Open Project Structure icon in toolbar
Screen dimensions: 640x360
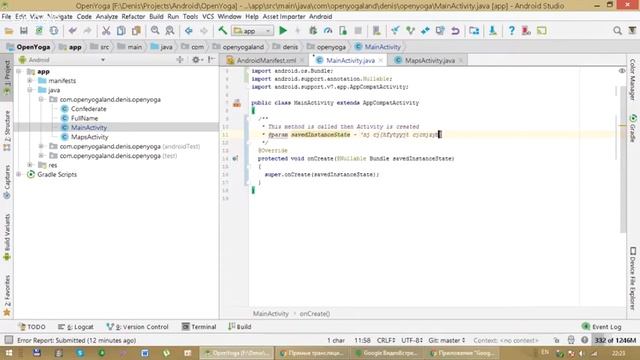474,31
